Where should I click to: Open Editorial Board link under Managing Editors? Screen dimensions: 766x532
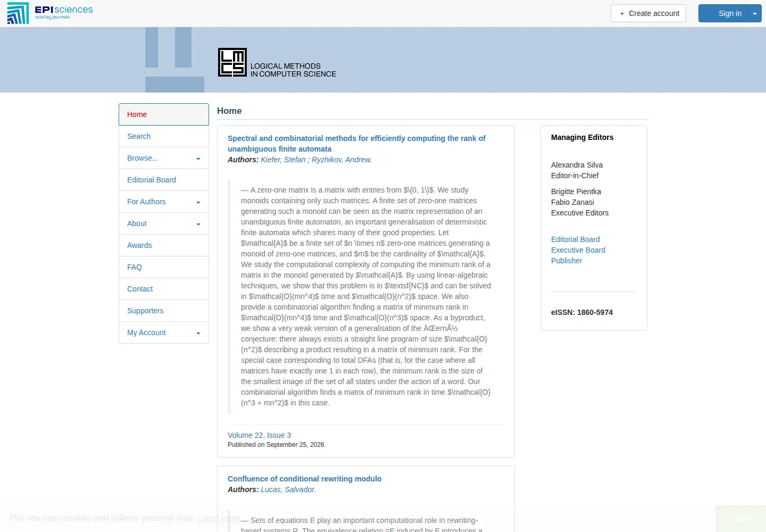576,239
